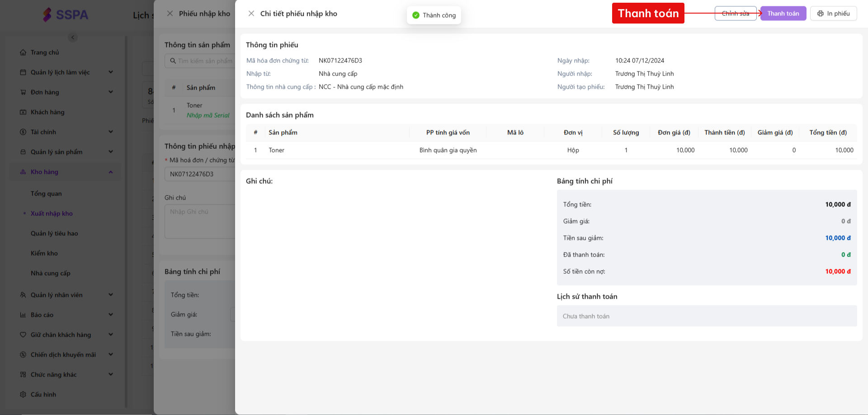Click the Chưa thanh toán history entry
This screenshot has width=868, height=415.
pyautogui.click(x=707, y=316)
